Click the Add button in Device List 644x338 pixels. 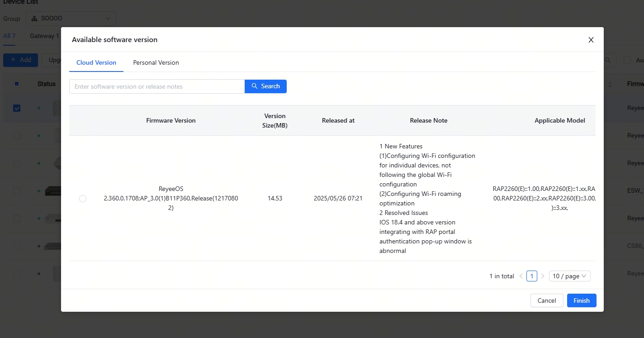tap(20, 60)
